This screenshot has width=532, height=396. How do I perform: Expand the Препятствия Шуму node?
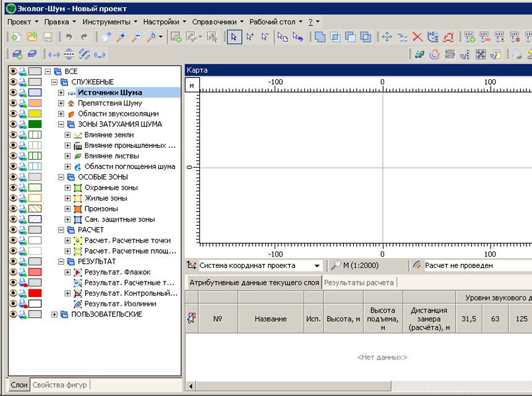[61, 103]
